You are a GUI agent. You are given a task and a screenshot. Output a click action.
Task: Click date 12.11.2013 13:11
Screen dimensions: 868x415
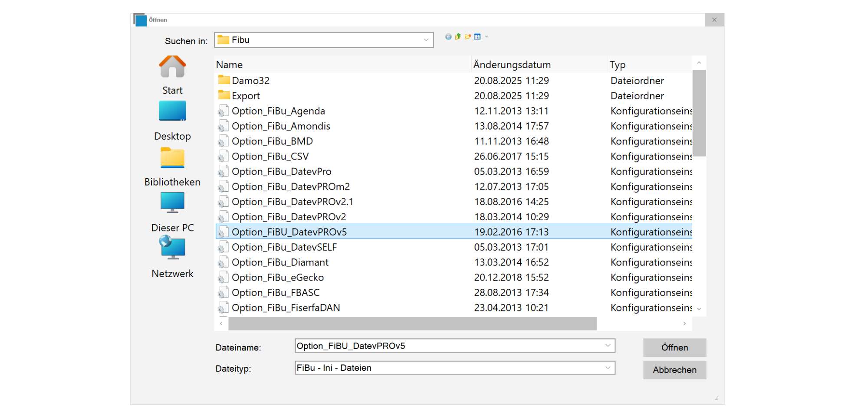[511, 111]
